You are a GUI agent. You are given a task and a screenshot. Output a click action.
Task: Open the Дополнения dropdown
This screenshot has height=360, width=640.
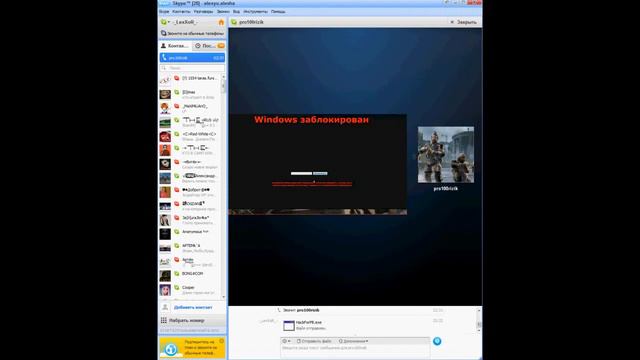click(x=353, y=341)
